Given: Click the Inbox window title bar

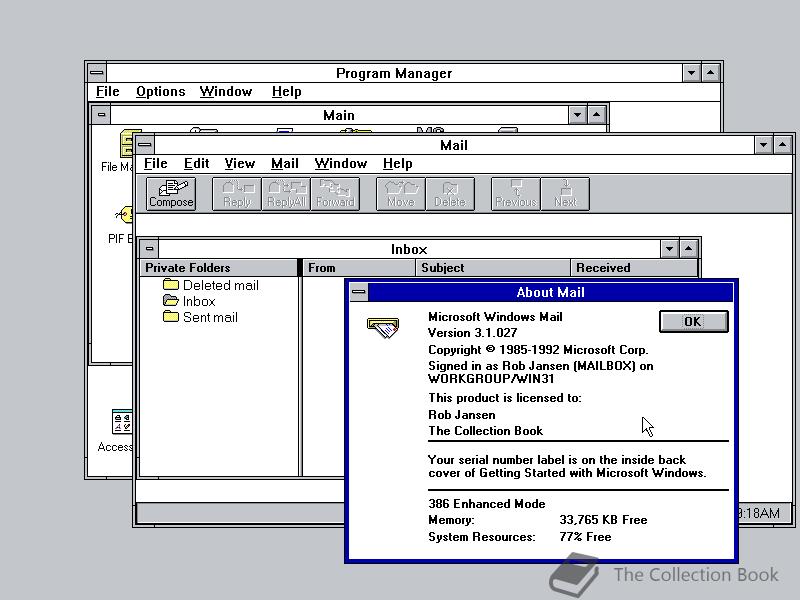Looking at the screenshot, I should coord(409,249).
